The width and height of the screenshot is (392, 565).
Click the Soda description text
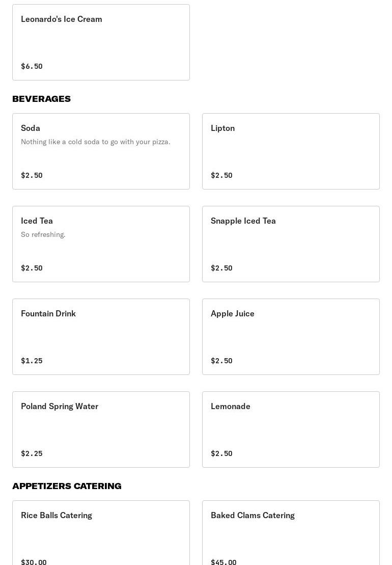[x=96, y=142]
